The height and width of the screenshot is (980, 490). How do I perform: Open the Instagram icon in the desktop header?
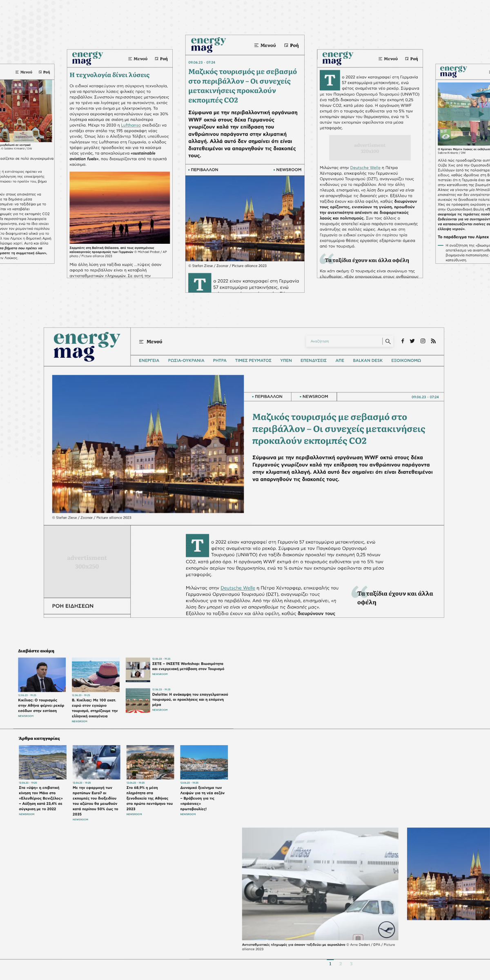pos(423,341)
